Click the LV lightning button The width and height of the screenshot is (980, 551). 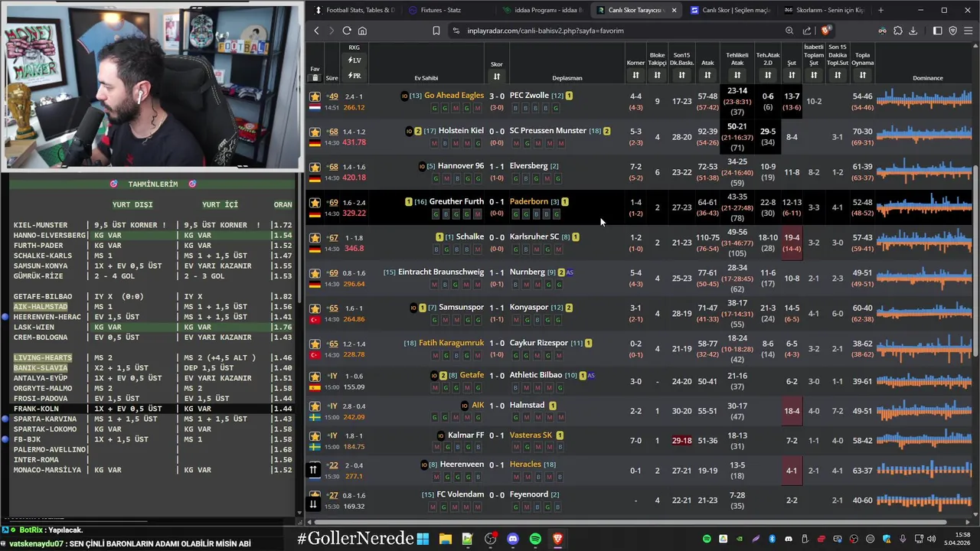(x=354, y=60)
